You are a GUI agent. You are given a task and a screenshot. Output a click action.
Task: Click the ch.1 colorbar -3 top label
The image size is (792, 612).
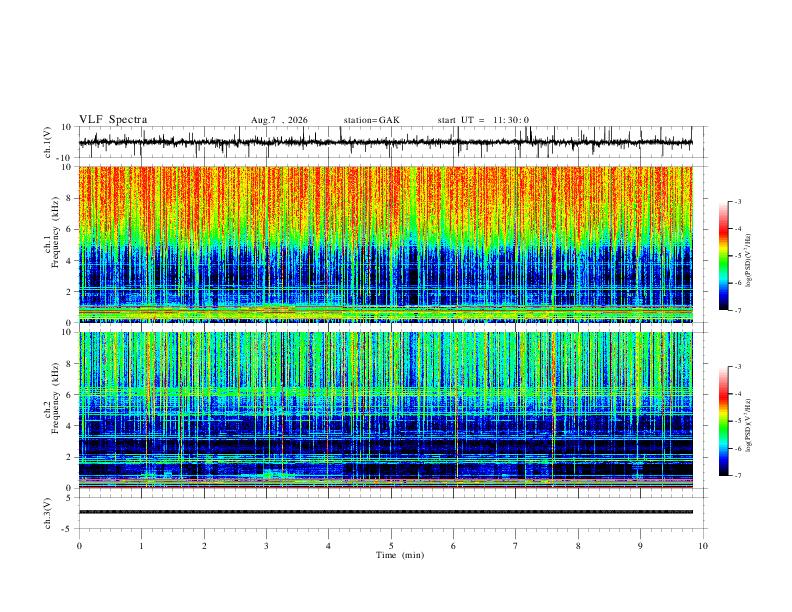pos(737,201)
